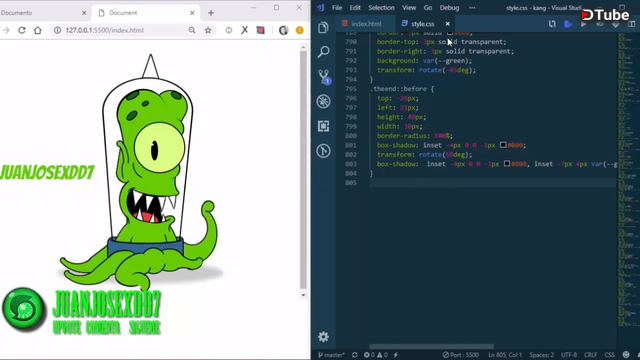Click the color swatch on line 801
The image size is (640, 360).
503,145
